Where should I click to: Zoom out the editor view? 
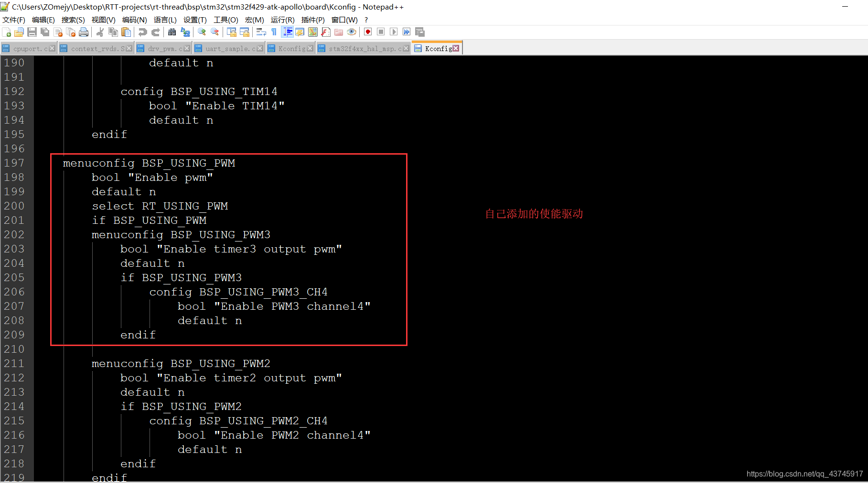click(x=215, y=32)
